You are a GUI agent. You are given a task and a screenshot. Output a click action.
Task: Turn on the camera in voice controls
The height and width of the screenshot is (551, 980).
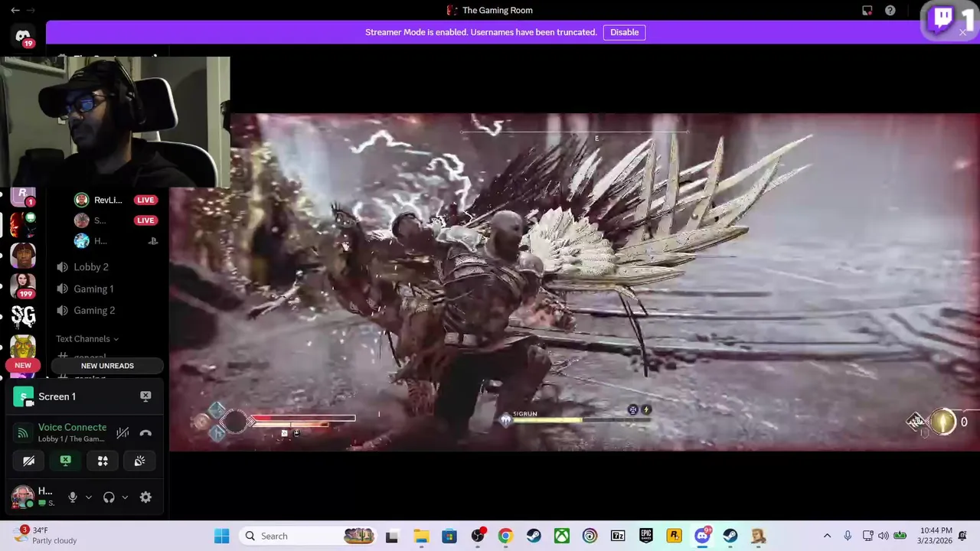tap(28, 461)
